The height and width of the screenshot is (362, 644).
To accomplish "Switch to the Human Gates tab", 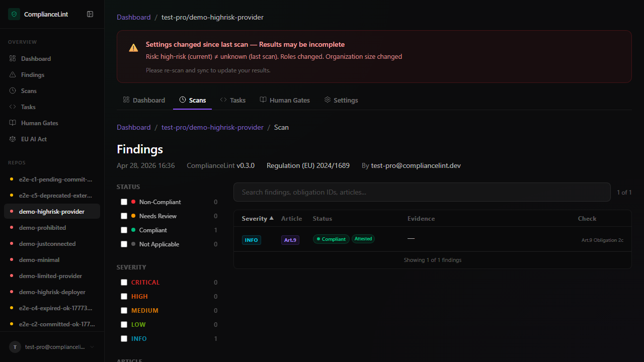I will point(285,100).
